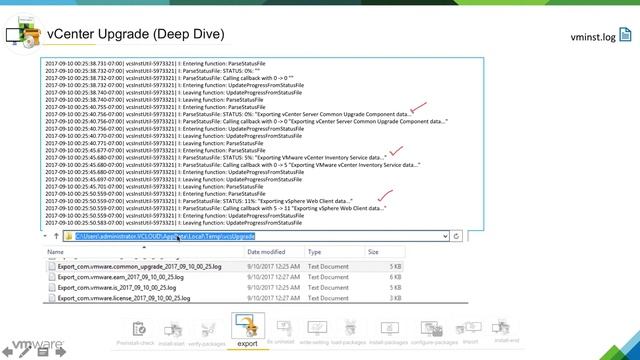
Task: Click the vCenter installer logo icon
Action: pos(23,34)
